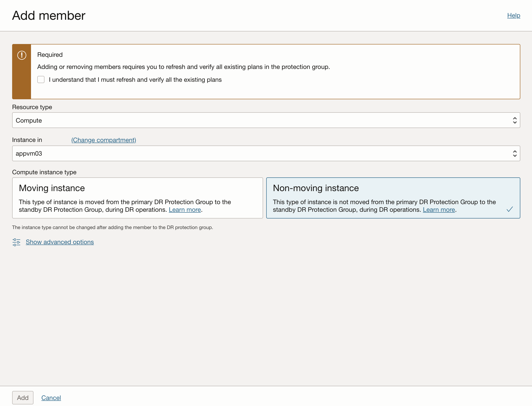Click the Change compartment link
The height and width of the screenshot is (406, 532).
point(103,140)
